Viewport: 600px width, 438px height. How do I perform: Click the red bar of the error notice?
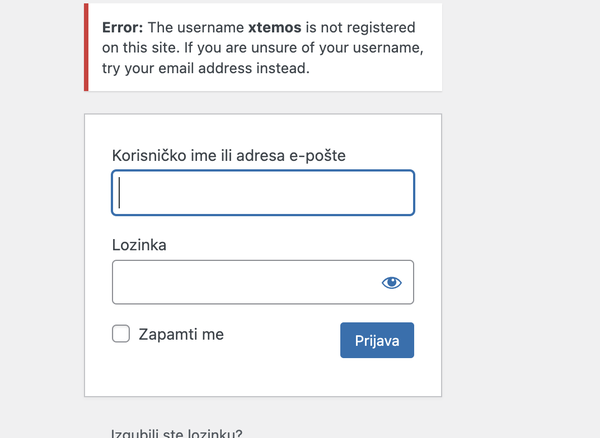86,47
